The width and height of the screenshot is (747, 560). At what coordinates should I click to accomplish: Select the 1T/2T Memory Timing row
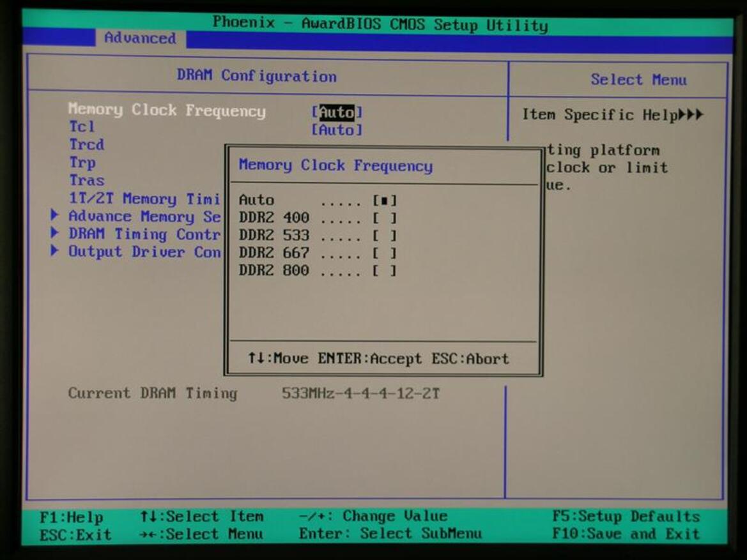[x=144, y=198]
